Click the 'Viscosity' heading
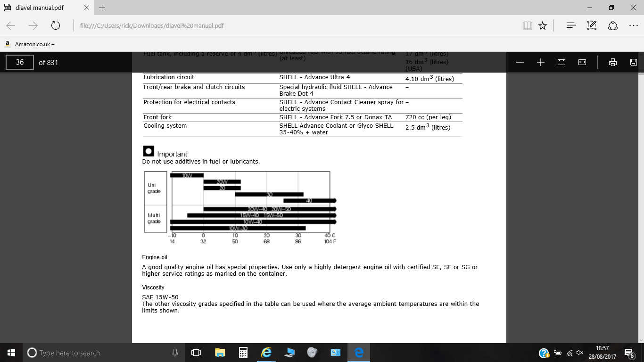The image size is (644, 362). (153, 287)
